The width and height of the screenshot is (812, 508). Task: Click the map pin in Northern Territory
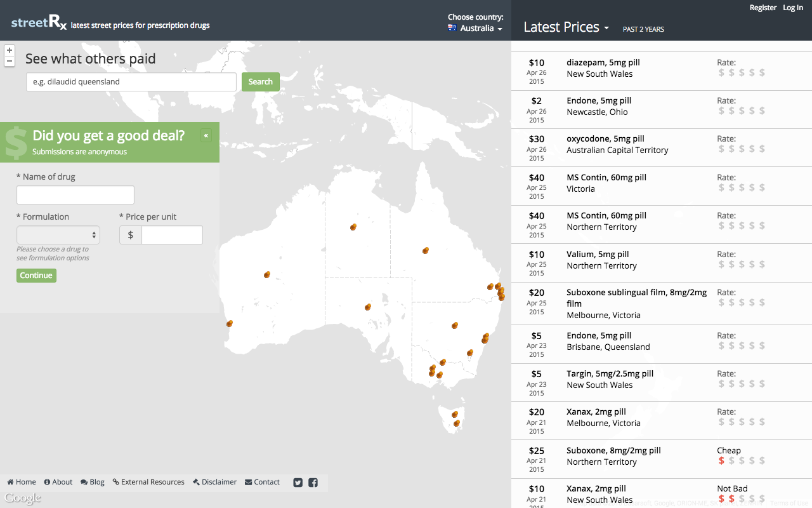pyautogui.click(x=353, y=227)
